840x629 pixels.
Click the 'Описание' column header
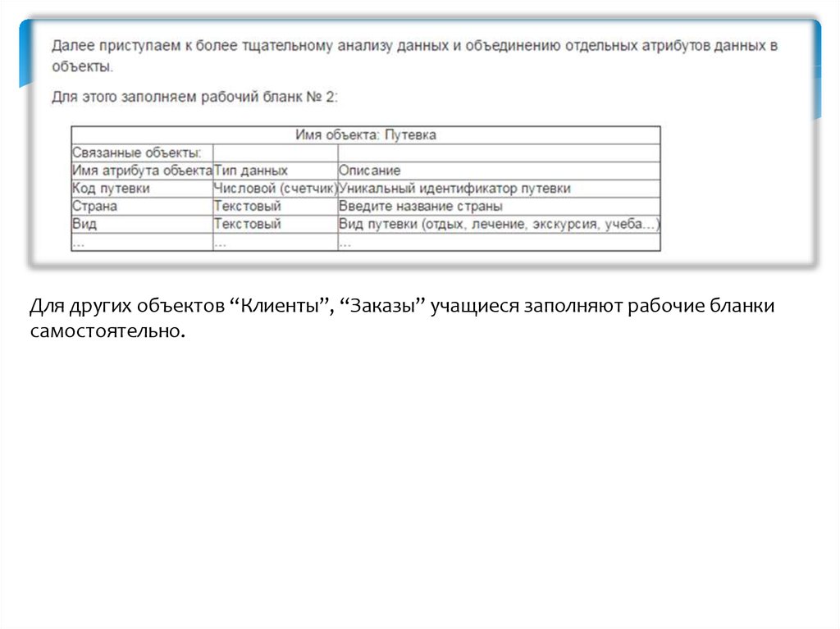[x=500, y=171]
